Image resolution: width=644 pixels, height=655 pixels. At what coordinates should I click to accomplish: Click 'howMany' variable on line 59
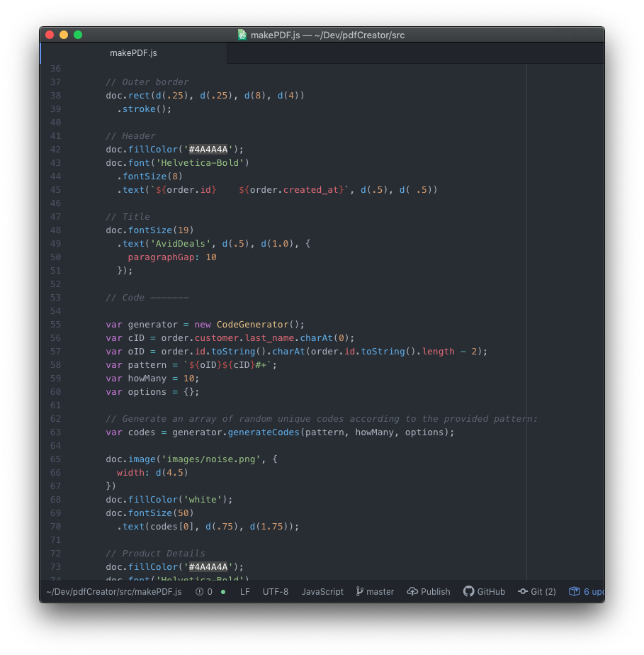(147, 379)
